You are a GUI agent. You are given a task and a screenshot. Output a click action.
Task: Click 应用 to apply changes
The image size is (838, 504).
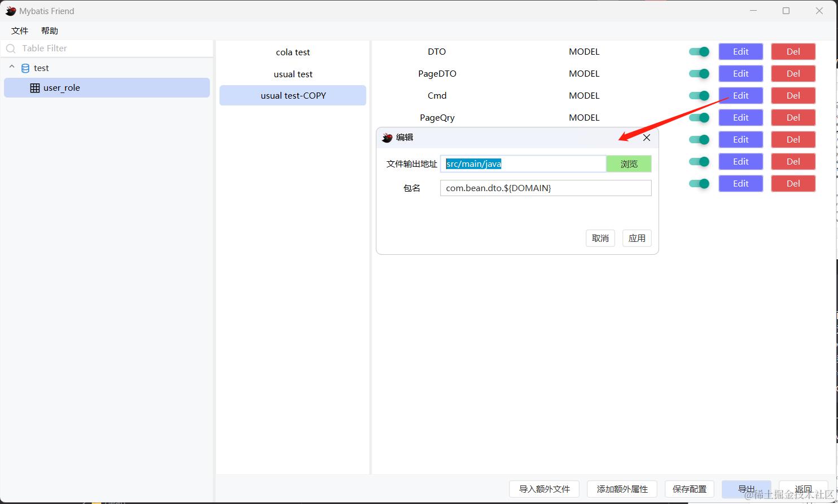[x=637, y=238]
